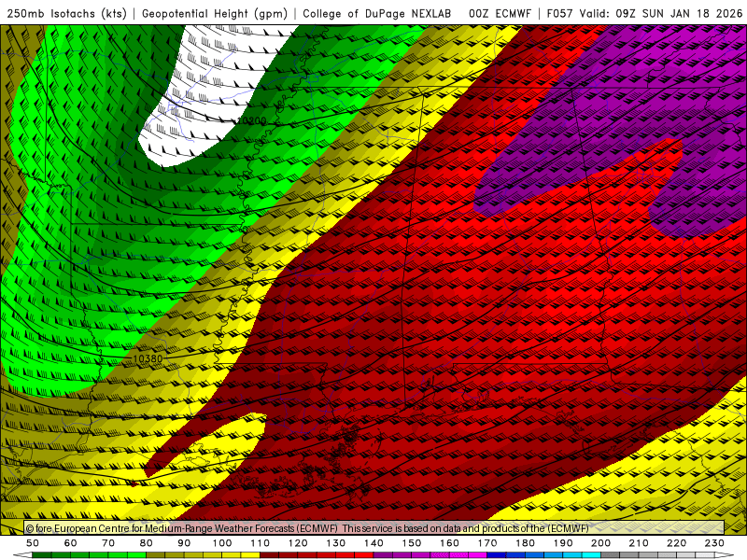Click the "210" legend value
The width and height of the screenshot is (747, 560).
640,543
